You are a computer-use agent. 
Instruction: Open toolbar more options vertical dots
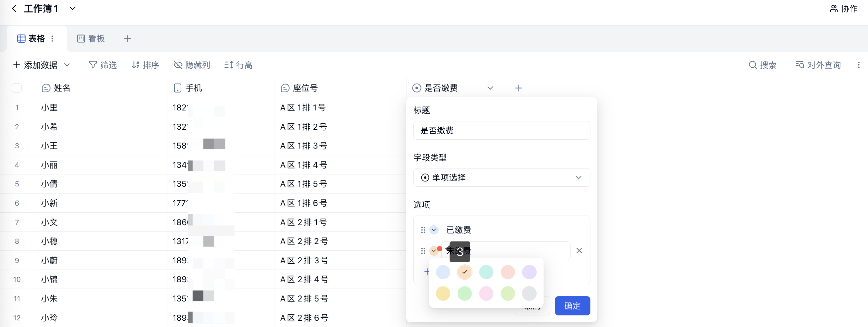[859, 65]
